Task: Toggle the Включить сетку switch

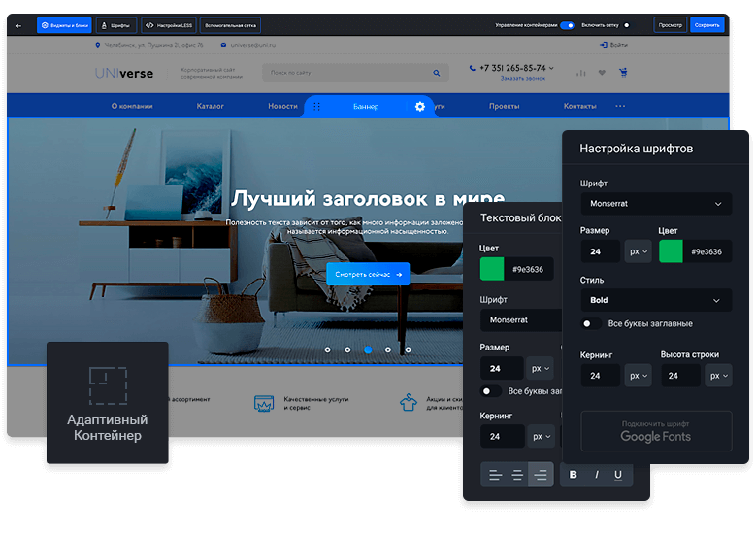Action: click(626, 25)
